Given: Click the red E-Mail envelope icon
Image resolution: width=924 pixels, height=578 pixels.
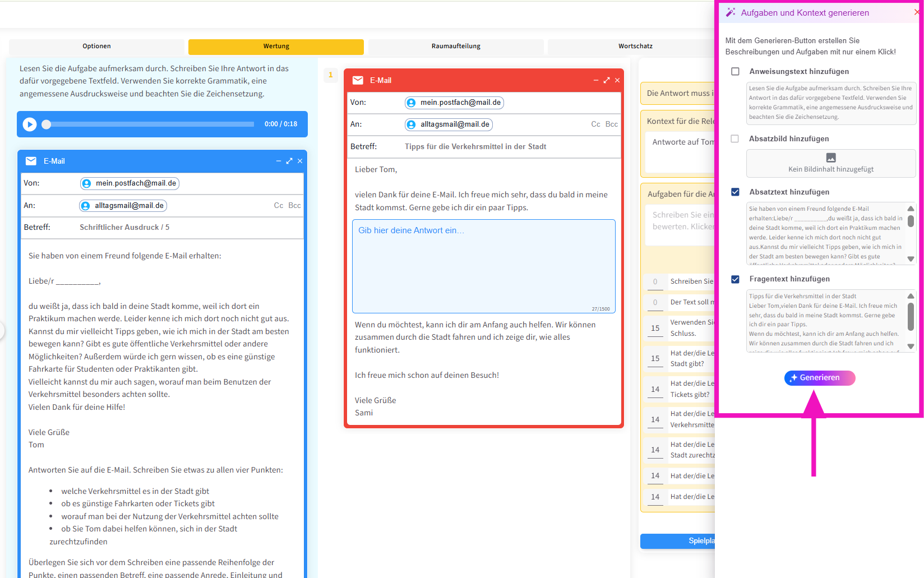Looking at the screenshot, I should [358, 80].
